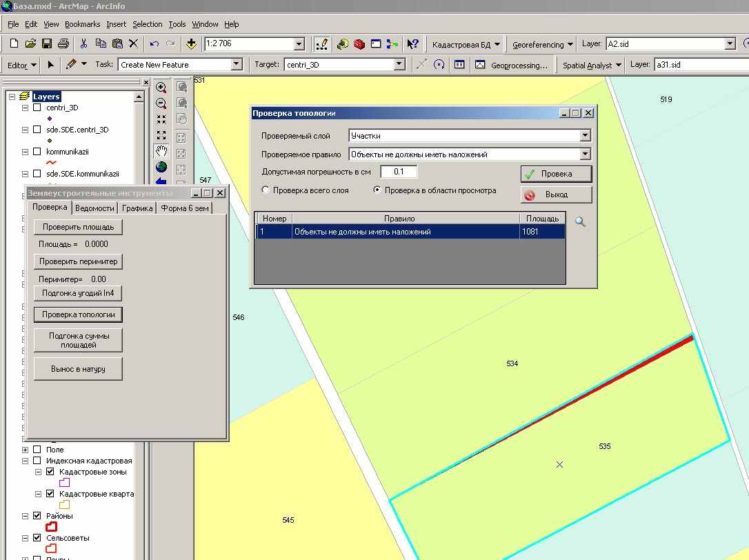Screen dimensions: 749x560
Task: Click Подгонка угодий In4 button
Action: (x=78, y=293)
